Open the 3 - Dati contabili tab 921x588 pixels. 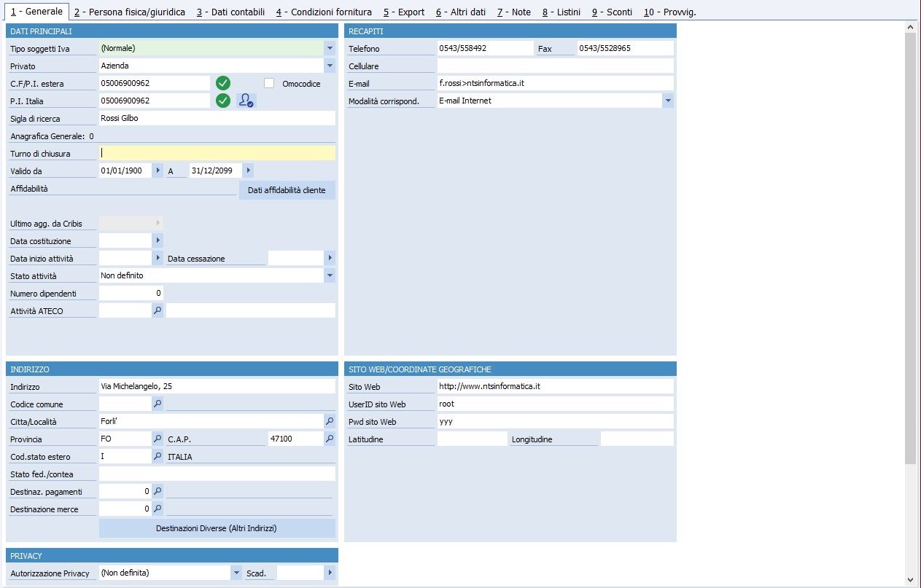coord(230,12)
